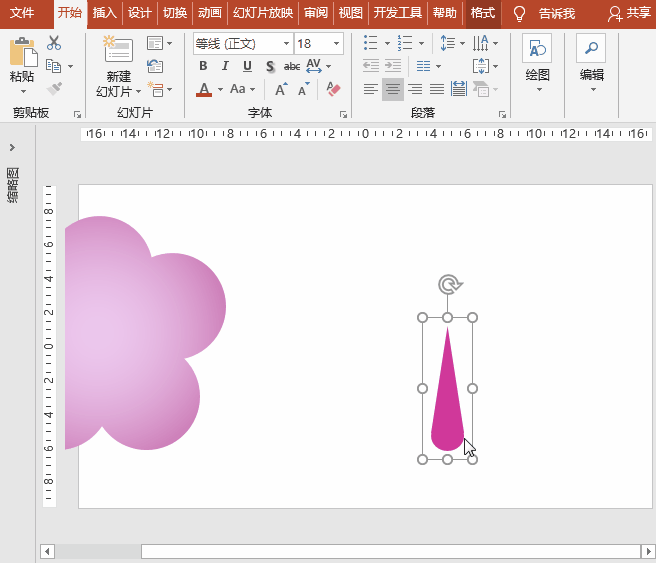
Task: Toggle Italic formatting
Action: pyautogui.click(x=225, y=67)
